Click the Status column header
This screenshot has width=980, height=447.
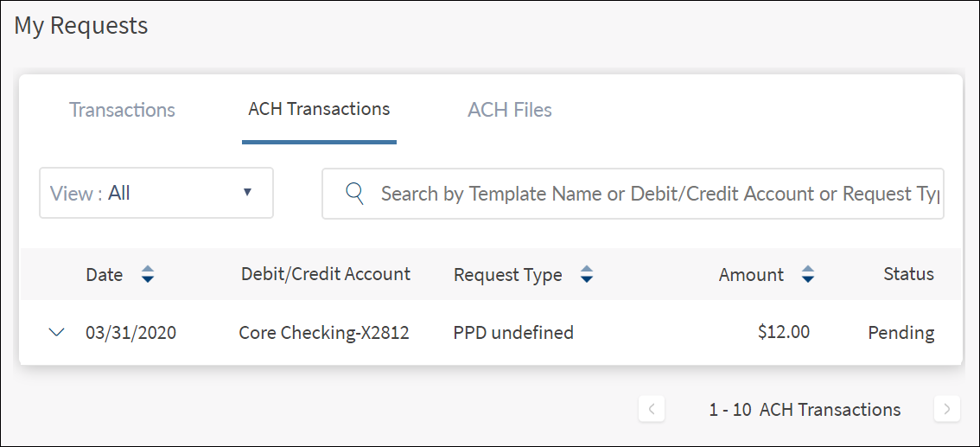tap(908, 274)
